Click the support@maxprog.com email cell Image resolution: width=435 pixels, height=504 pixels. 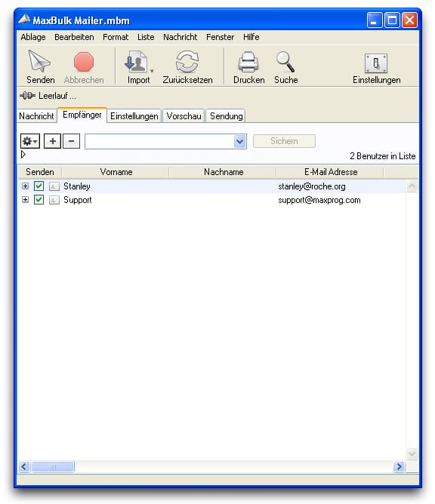pyautogui.click(x=319, y=200)
